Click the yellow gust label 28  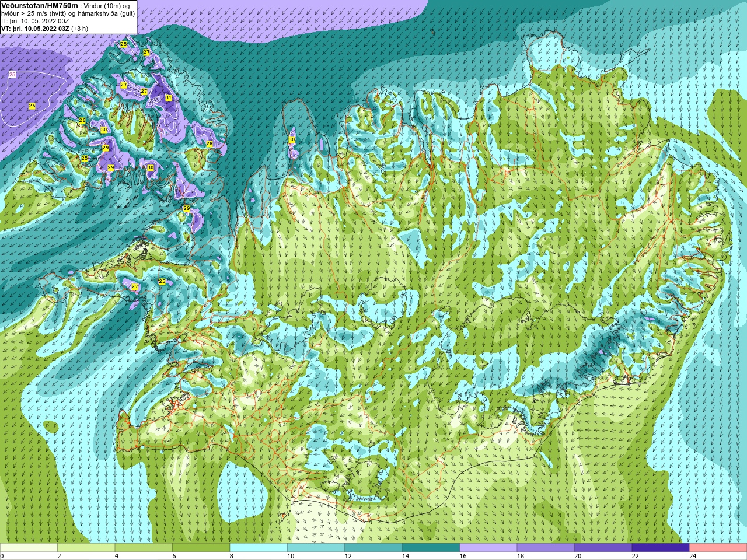(209, 143)
